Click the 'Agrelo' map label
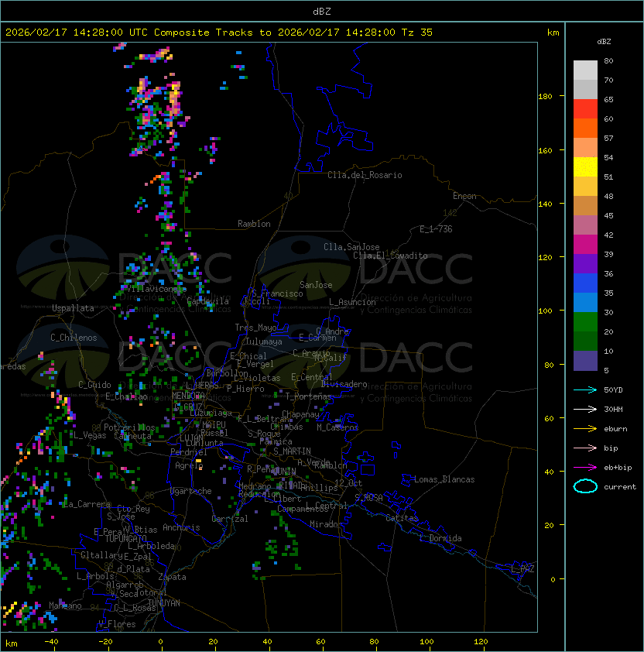This screenshot has width=644, height=652. [189, 465]
